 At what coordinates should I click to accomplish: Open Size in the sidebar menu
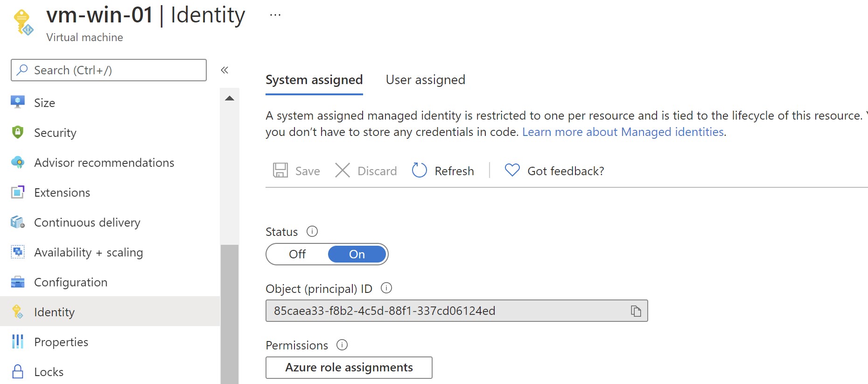[x=110, y=102]
